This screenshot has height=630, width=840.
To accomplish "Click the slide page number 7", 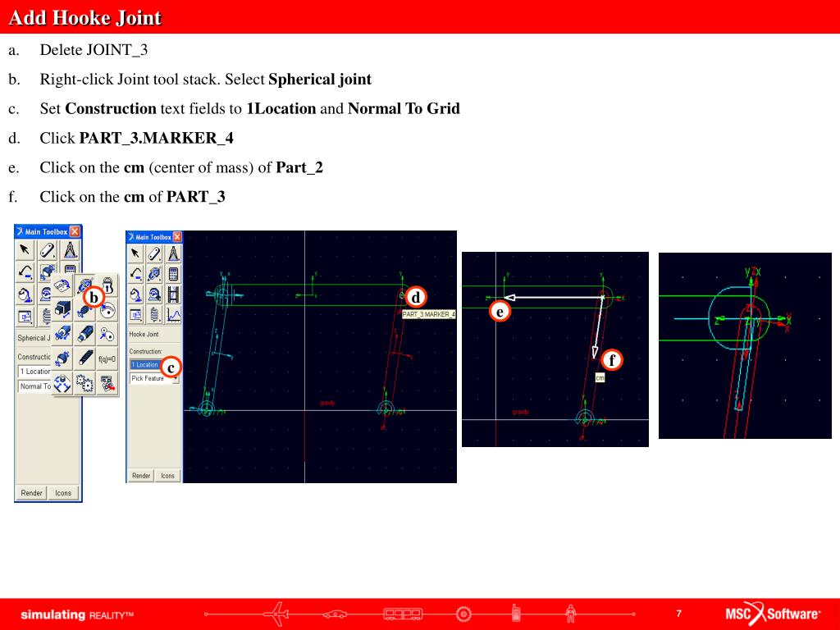I will click(678, 614).
